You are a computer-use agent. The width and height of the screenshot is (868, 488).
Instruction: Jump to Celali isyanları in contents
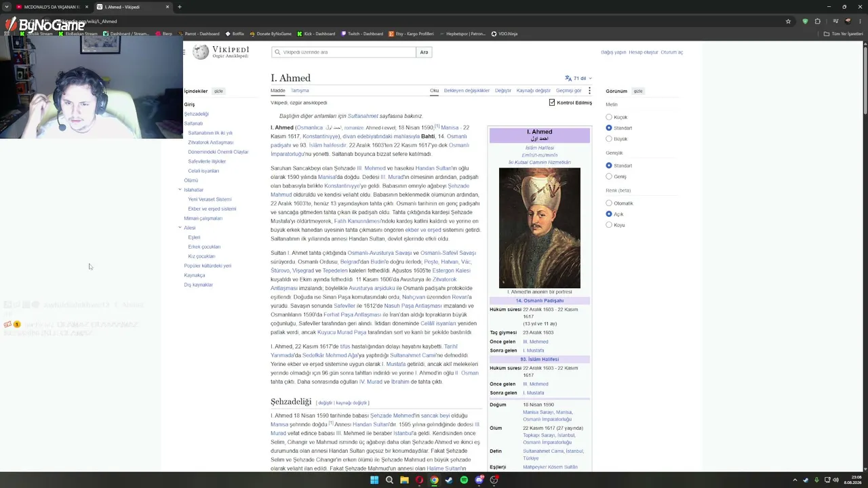coord(203,171)
